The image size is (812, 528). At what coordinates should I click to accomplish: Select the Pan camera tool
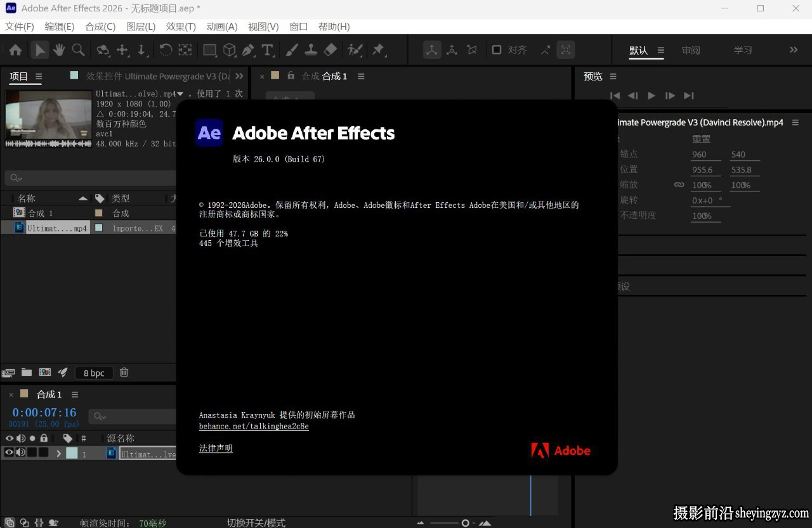122,50
